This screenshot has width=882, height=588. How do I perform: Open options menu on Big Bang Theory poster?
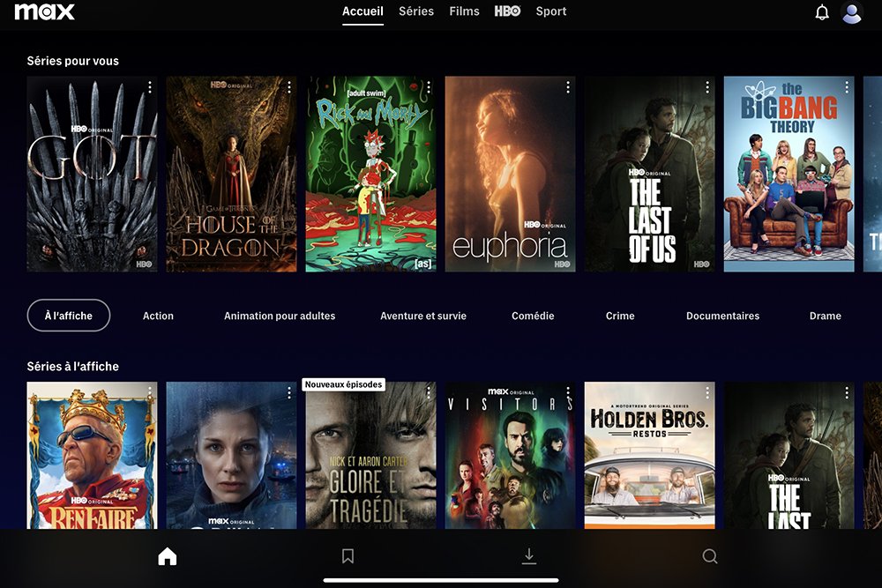[847, 86]
